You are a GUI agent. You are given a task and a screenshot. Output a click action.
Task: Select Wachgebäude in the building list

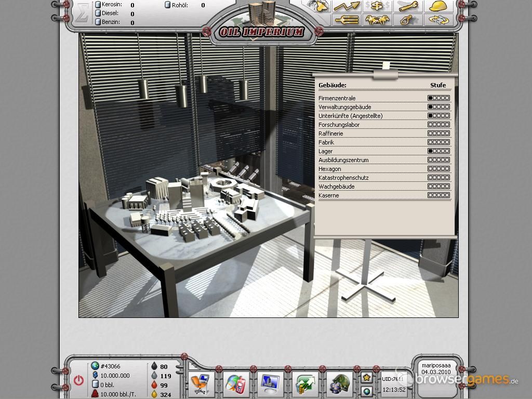384,187
